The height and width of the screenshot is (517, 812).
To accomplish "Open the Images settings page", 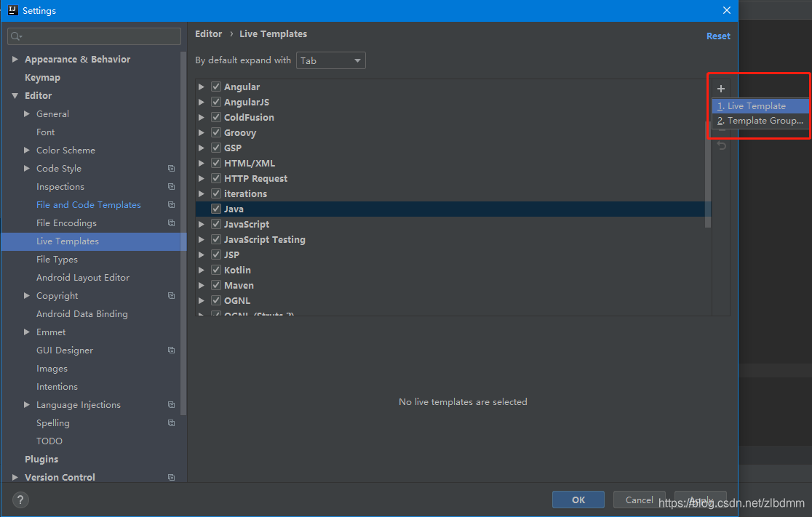I will pyautogui.click(x=52, y=369).
